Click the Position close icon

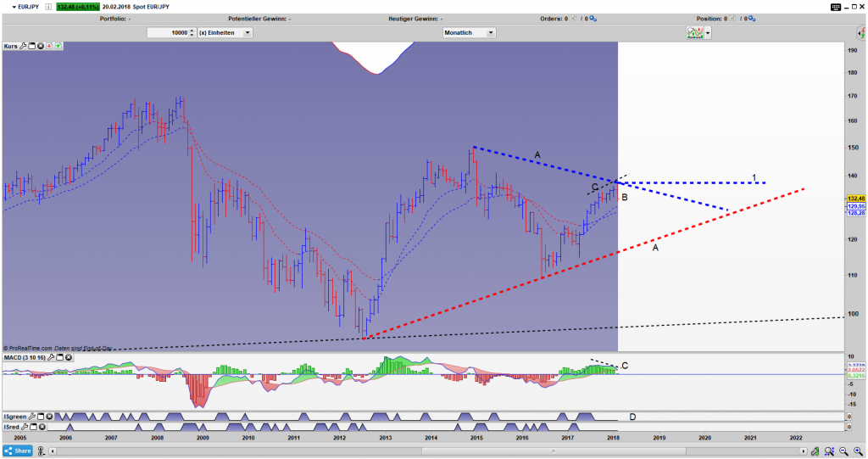pyautogui.click(x=733, y=19)
